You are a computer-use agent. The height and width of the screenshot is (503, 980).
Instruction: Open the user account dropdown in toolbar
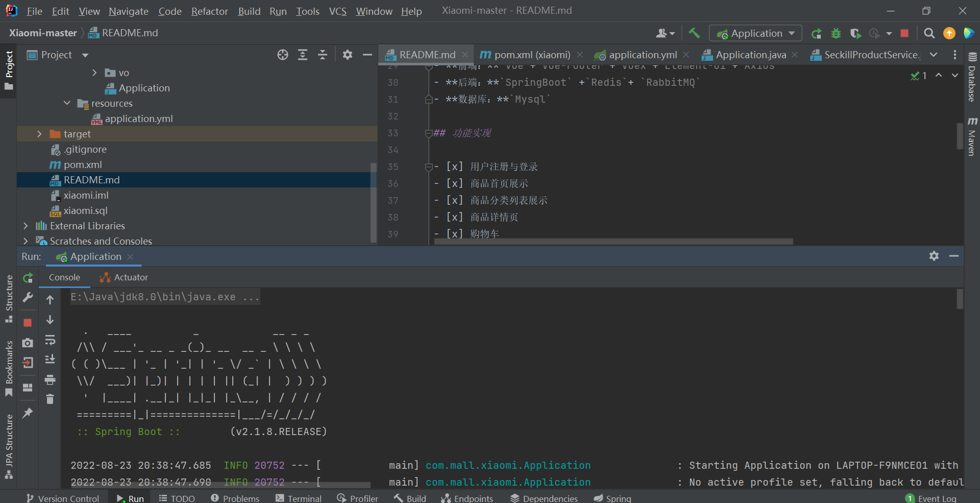click(x=665, y=33)
